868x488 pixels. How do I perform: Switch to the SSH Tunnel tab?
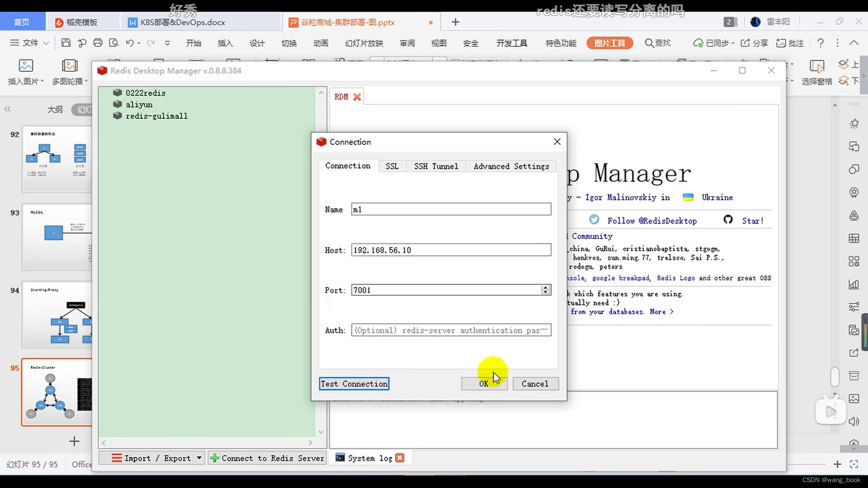tap(436, 166)
